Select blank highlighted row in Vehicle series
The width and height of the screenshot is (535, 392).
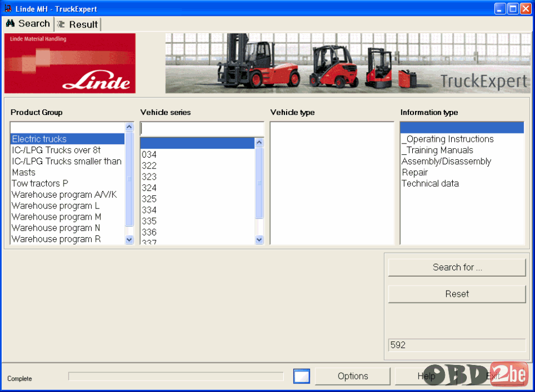click(x=198, y=143)
